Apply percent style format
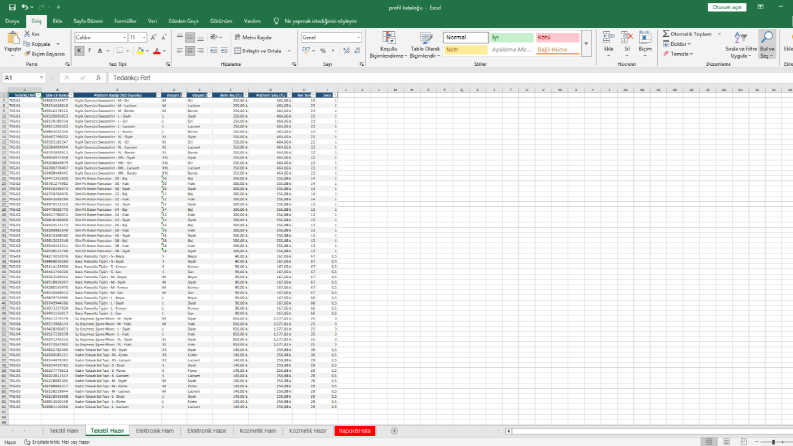The height and width of the screenshot is (446, 793). 323,51
